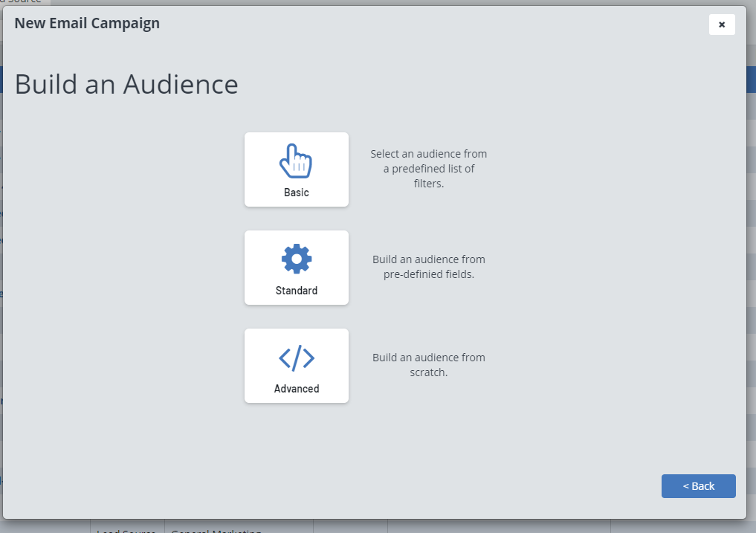
Task: Close the New Email Campaign dialog
Action: click(x=721, y=25)
